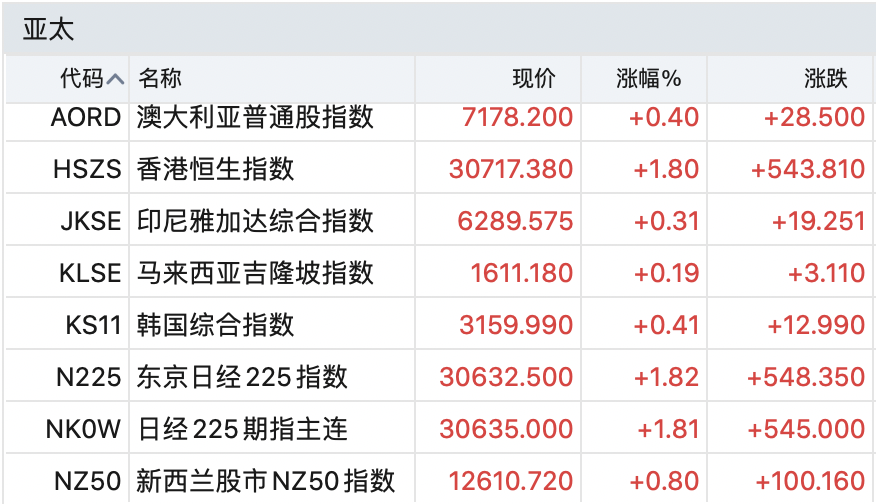Sort by the 现价 column header
This screenshot has height=504, width=876.
(x=498, y=79)
